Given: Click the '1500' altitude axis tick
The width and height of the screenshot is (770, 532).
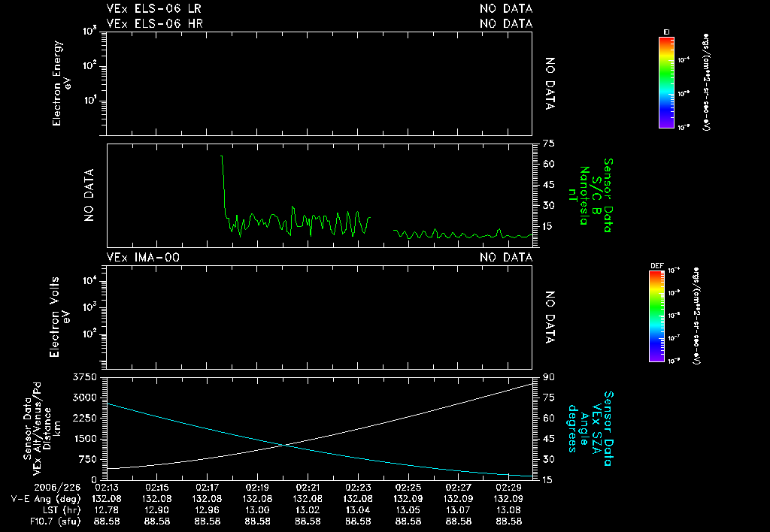Looking at the screenshot, I should pyautogui.click(x=84, y=440).
